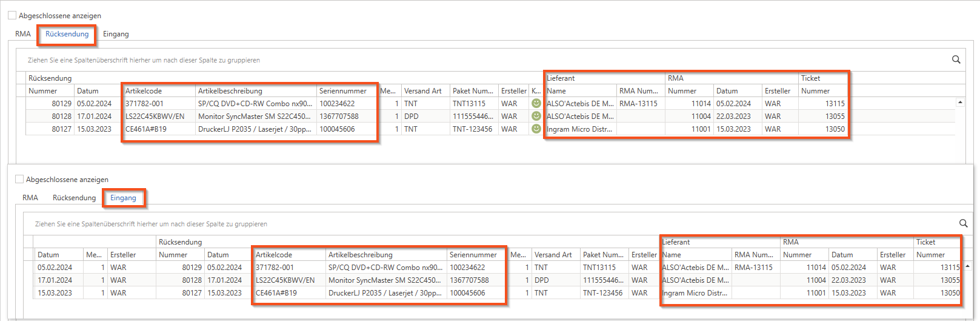Select the highlighted Rücksendung tab in upper panel

click(x=67, y=34)
